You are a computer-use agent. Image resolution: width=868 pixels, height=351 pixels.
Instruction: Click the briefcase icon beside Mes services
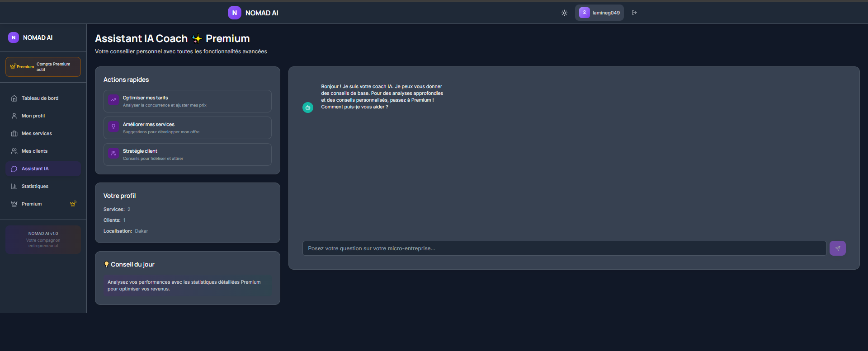tap(14, 133)
